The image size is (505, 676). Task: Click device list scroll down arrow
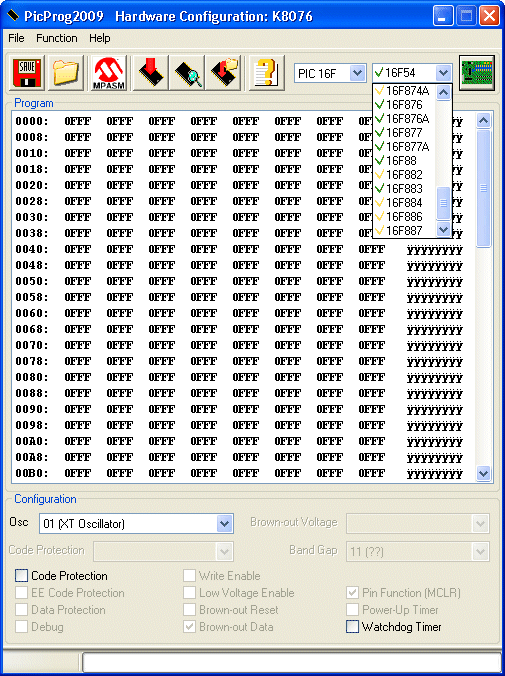click(x=443, y=229)
